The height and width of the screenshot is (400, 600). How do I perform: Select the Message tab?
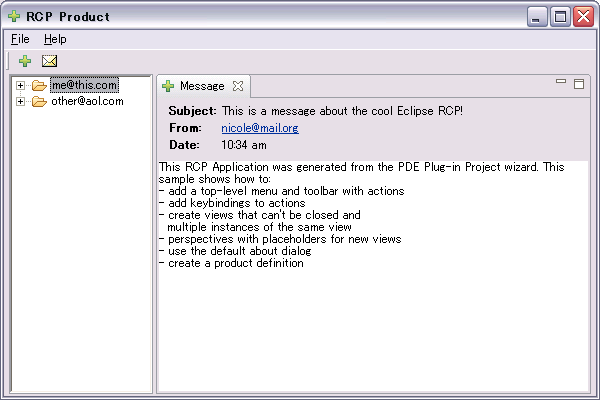[202, 86]
